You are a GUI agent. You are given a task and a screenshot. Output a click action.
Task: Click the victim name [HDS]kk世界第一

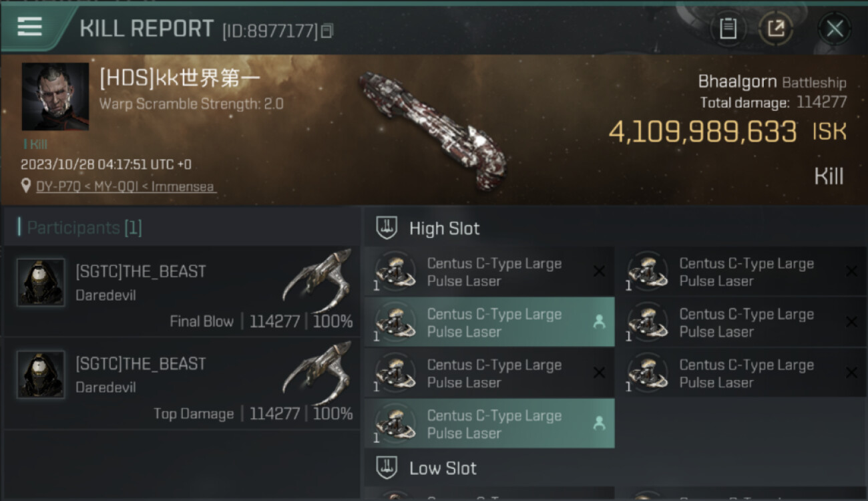click(x=180, y=79)
